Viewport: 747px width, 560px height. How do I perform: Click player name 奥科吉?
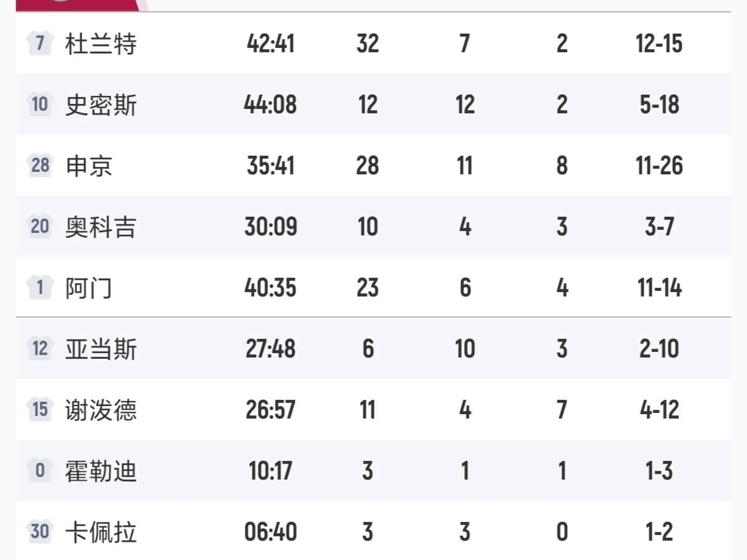tap(101, 227)
